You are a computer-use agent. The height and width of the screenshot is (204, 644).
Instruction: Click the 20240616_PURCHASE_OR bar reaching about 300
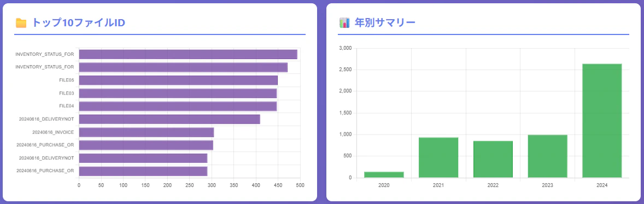click(146, 145)
